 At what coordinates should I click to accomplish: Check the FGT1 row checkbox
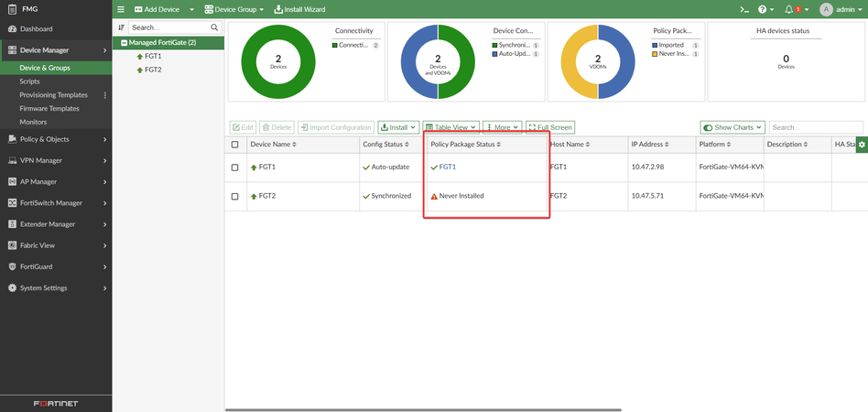click(235, 168)
